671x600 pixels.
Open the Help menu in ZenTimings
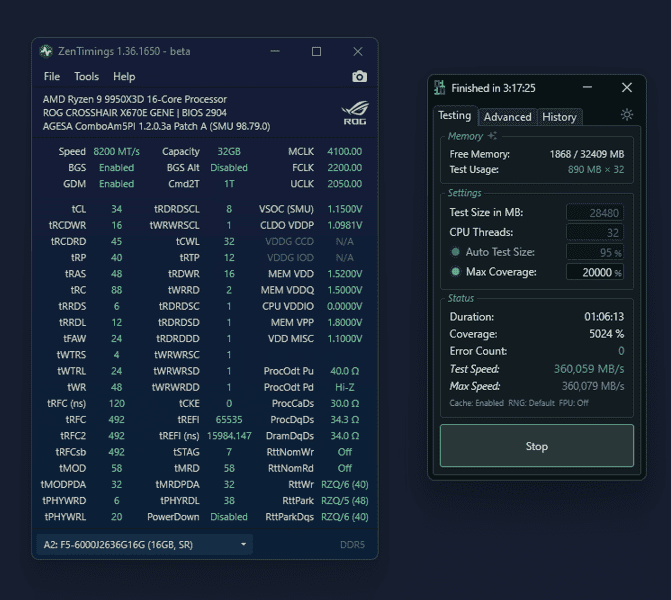(x=124, y=77)
